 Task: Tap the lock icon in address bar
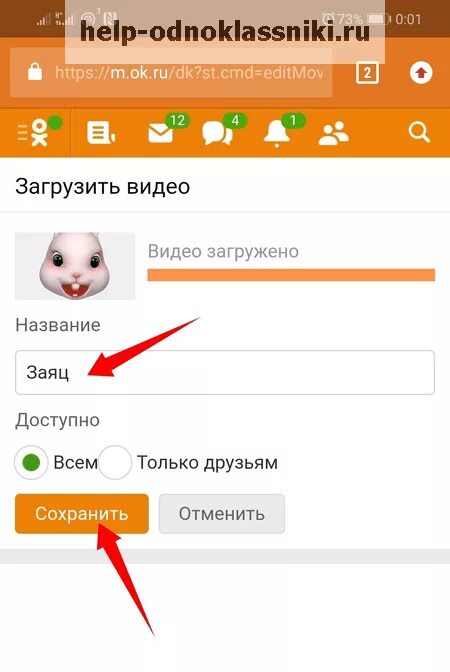[35, 72]
